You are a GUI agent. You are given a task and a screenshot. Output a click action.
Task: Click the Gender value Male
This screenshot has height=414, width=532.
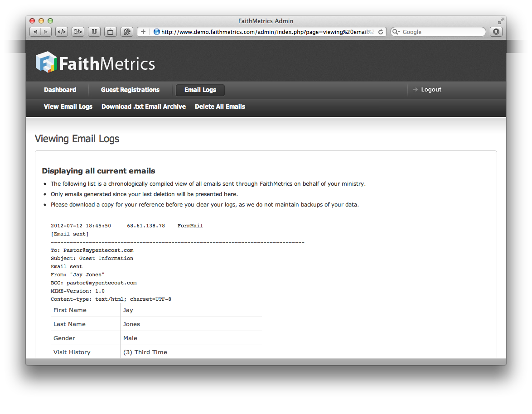130,338
